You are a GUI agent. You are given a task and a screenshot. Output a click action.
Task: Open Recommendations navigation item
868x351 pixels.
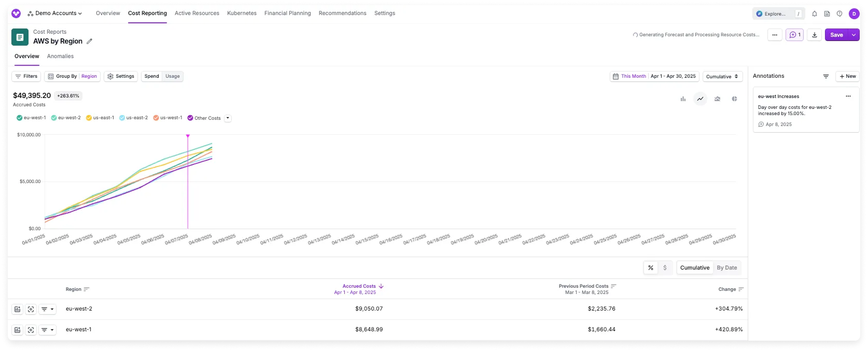(343, 13)
